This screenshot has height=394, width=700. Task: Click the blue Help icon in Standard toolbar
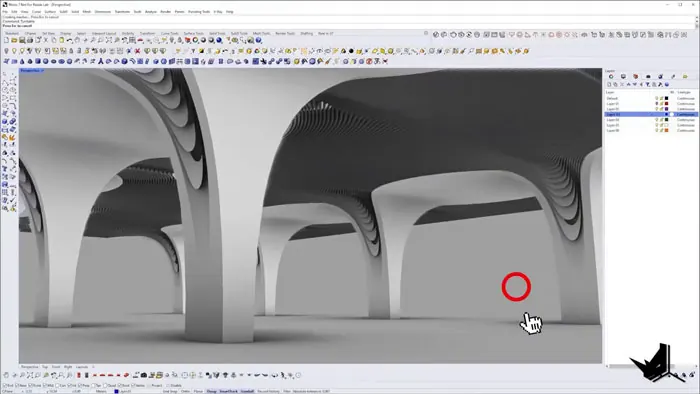tap(258, 40)
